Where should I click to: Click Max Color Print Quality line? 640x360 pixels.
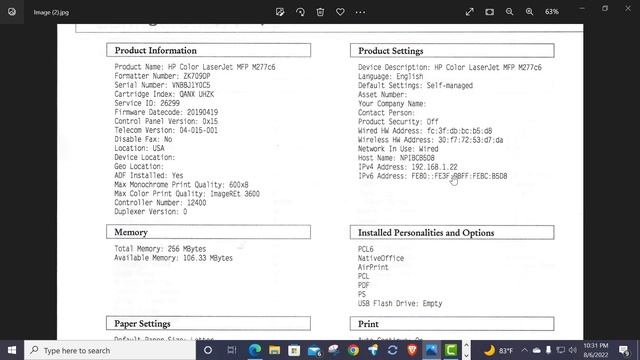click(187, 193)
